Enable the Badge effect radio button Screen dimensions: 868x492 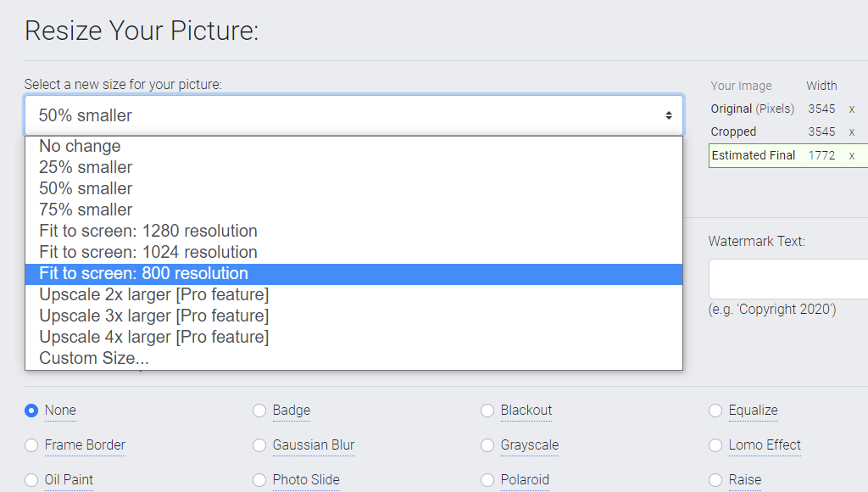[x=259, y=411]
